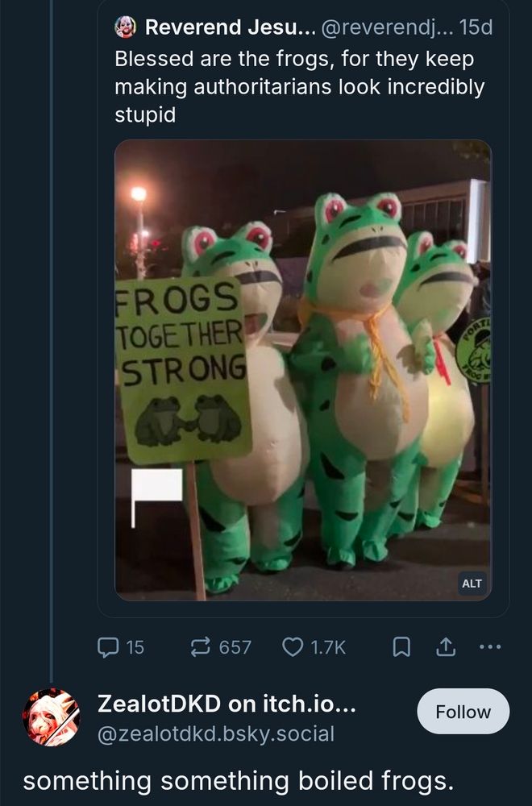Click the reply speech bubble icon
532x806 pixels.
[x=108, y=647]
